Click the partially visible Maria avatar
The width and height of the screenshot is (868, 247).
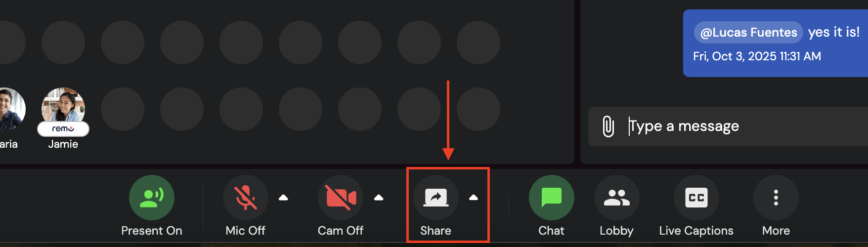11,109
